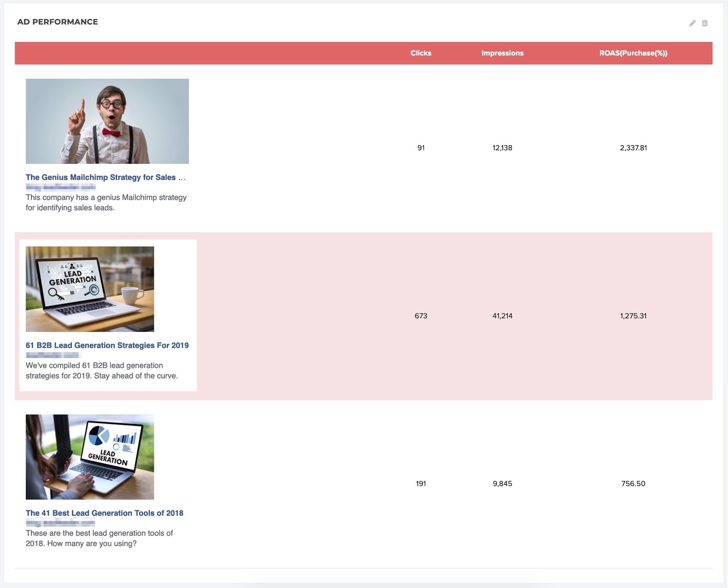This screenshot has height=588, width=728.
Task: Select the 673 clicks value
Action: coord(420,316)
